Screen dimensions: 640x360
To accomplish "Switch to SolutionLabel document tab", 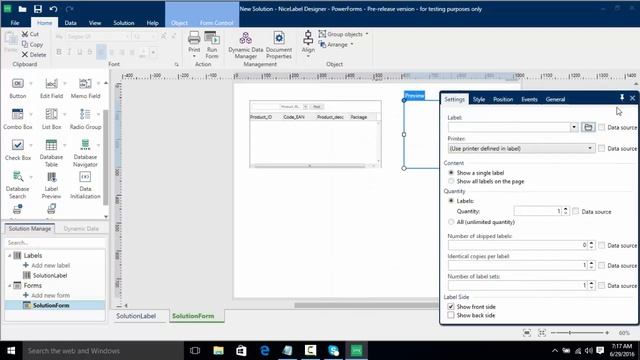I will 136,316.
